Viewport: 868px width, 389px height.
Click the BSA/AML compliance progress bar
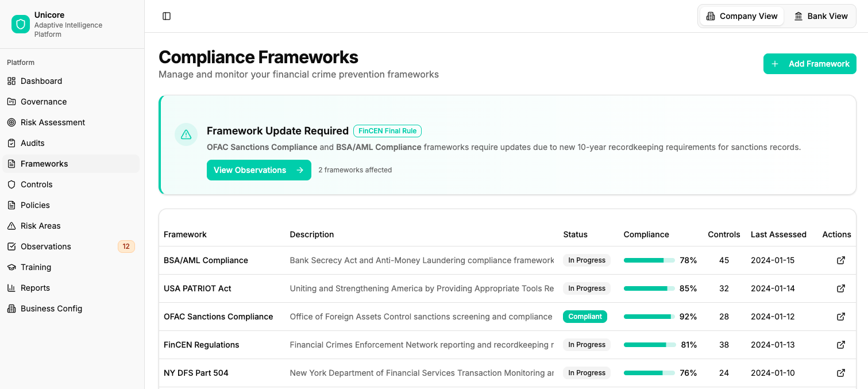pyautogui.click(x=649, y=260)
